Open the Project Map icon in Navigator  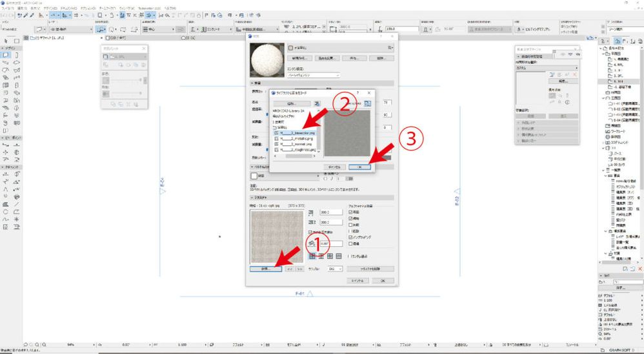[x=617, y=41]
